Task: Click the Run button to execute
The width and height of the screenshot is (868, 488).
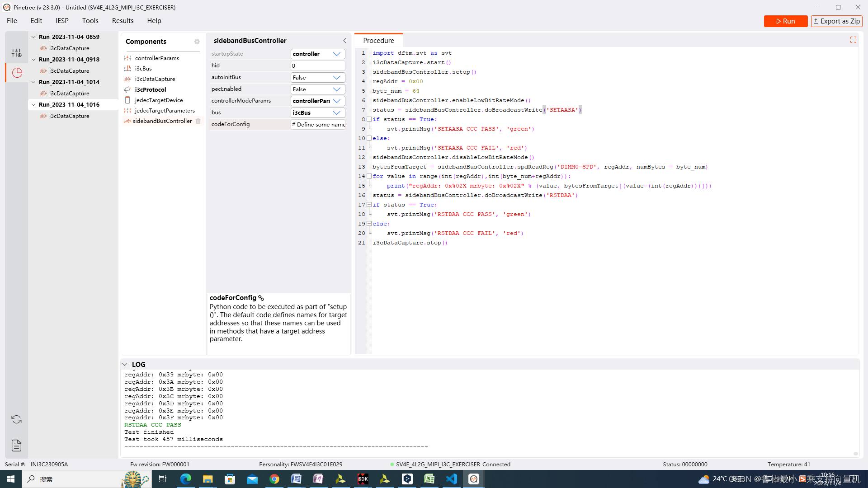Action: click(x=786, y=21)
